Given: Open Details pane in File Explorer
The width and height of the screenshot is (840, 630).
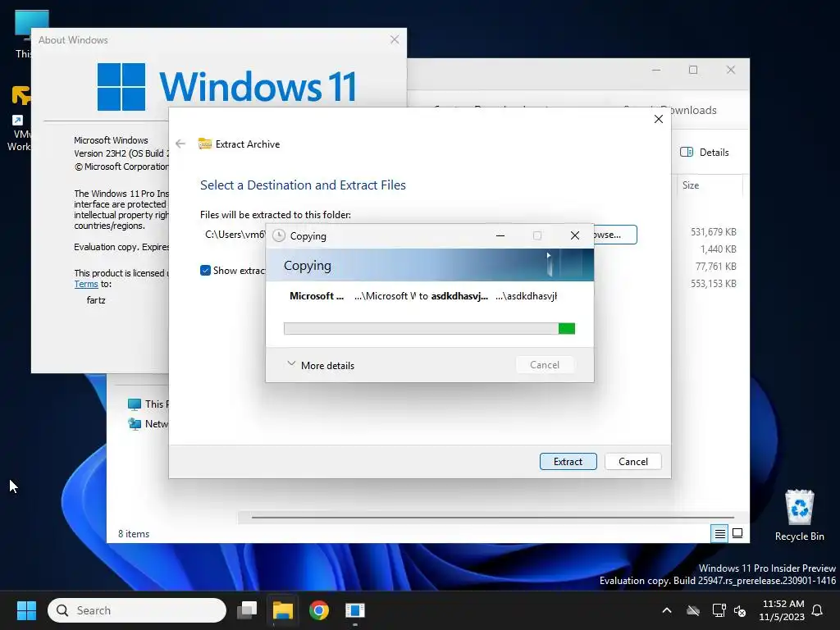Looking at the screenshot, I should coord(705,152).
